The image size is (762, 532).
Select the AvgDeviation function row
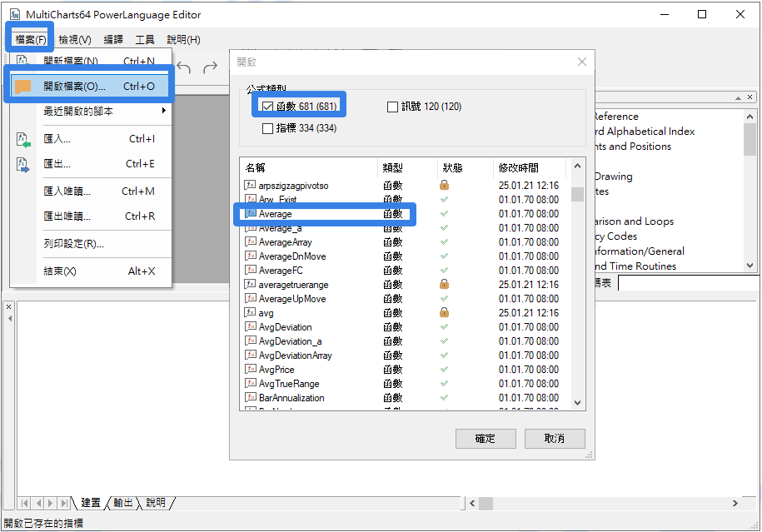coord(405,327)
